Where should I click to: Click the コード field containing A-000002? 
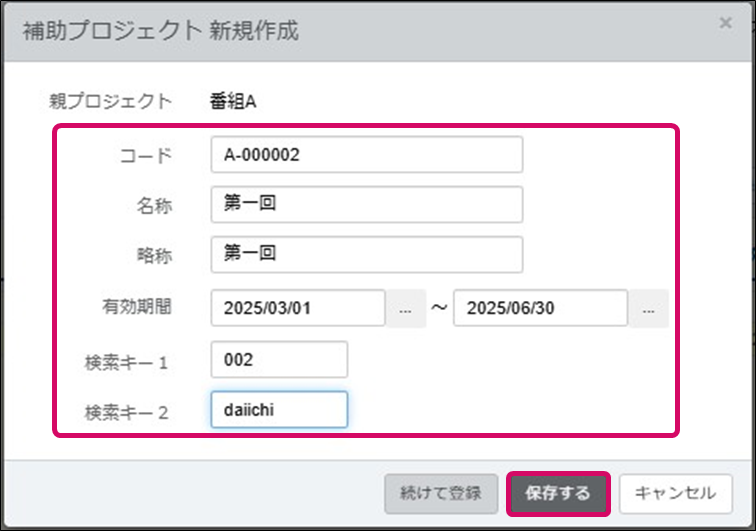[x=366, y=155]
